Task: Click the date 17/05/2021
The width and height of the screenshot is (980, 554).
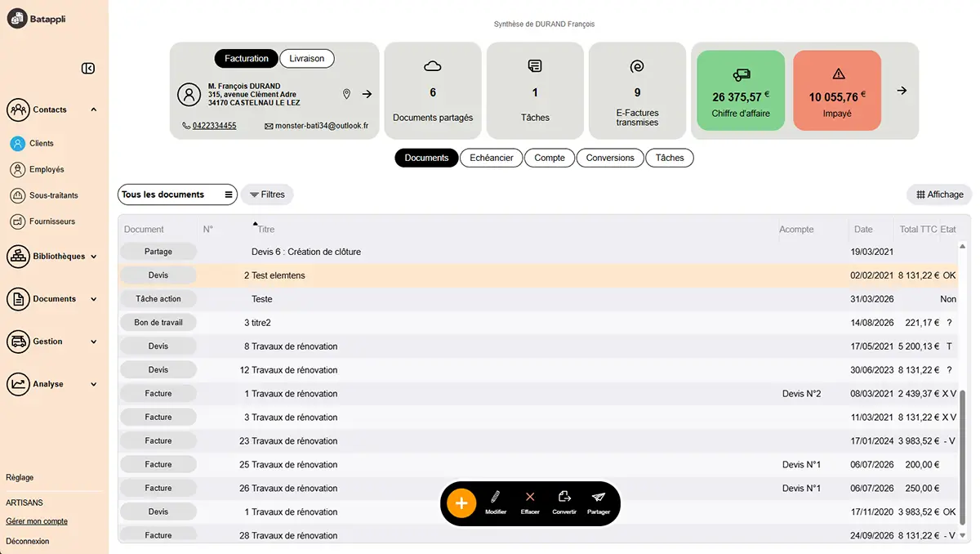Action: (873, 346)
